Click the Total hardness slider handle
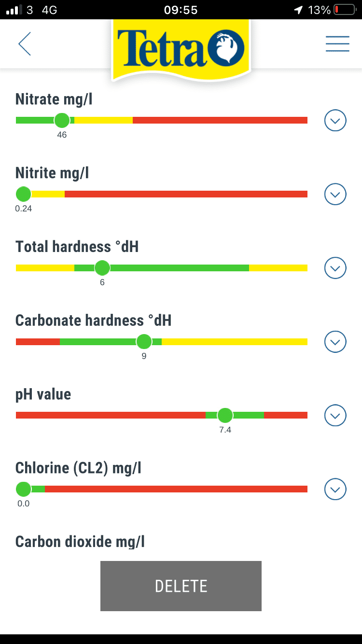This screenshot has height=644, width=362. click(x=102, y=267)
